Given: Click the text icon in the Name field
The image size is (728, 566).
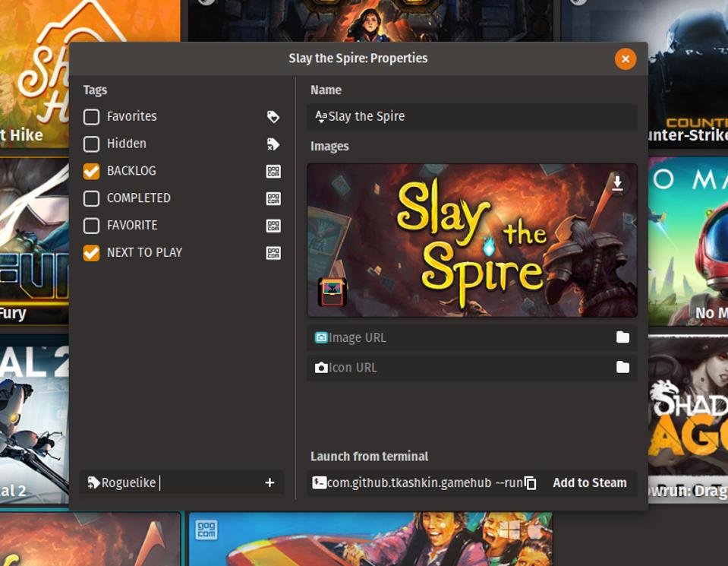Looking at the screenshot, I should [321, 116].
